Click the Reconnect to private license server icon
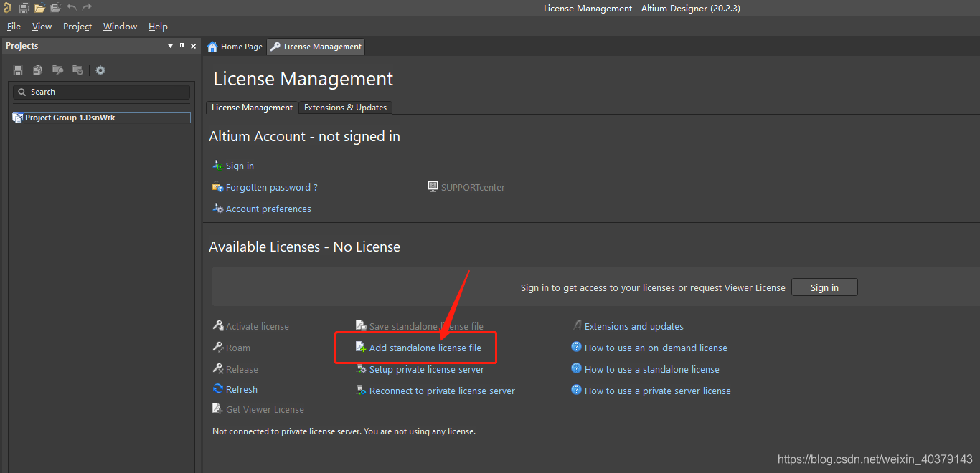 (362, 391)
